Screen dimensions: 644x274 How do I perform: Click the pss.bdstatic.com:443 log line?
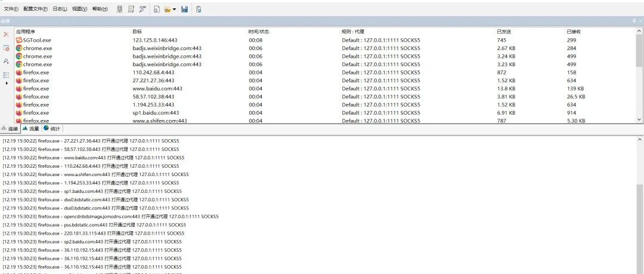click(94, 225)
